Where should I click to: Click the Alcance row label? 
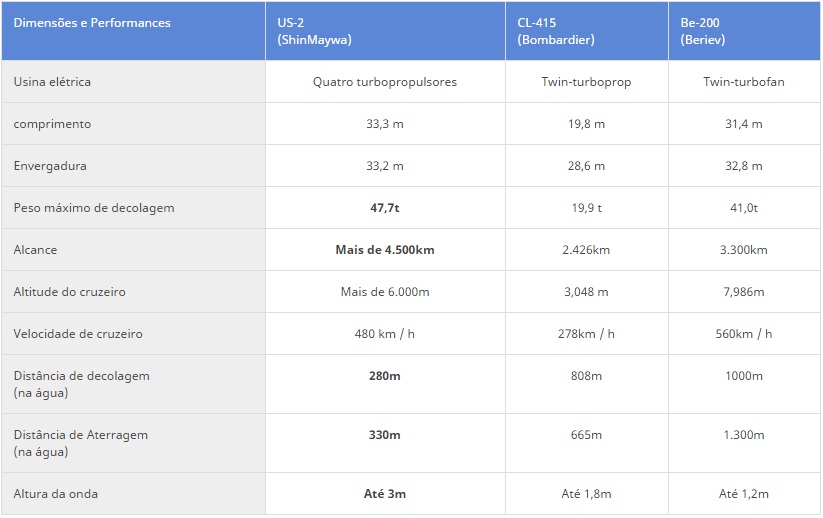pos(35,250)
